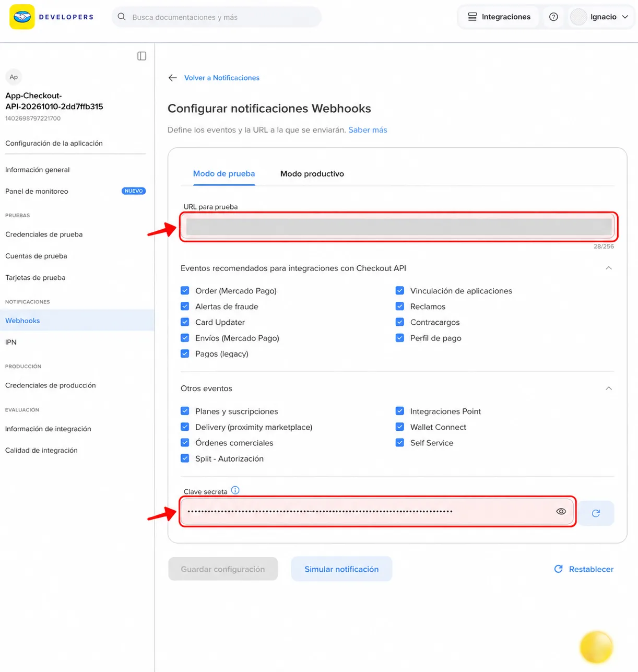Toggle Card Updater checkbox
The width and height of the screenshot is (638, 672).
pyautogui.click(x=185, y=322)
